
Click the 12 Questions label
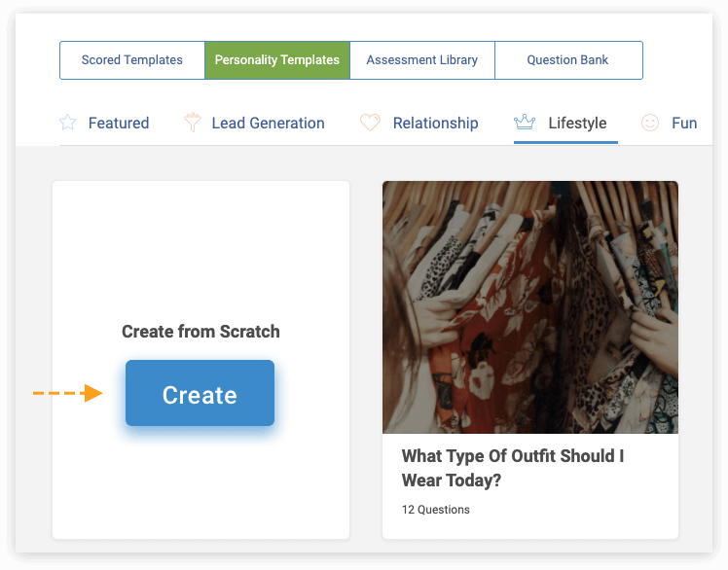click(435, 510)
